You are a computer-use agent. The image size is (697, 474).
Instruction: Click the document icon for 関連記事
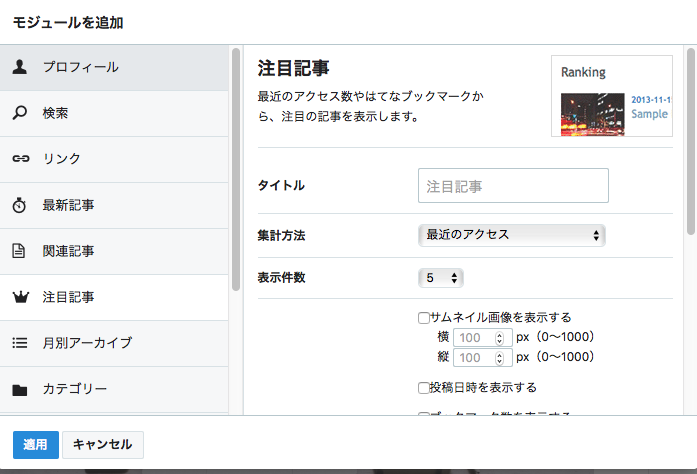[x=19, y=251]
